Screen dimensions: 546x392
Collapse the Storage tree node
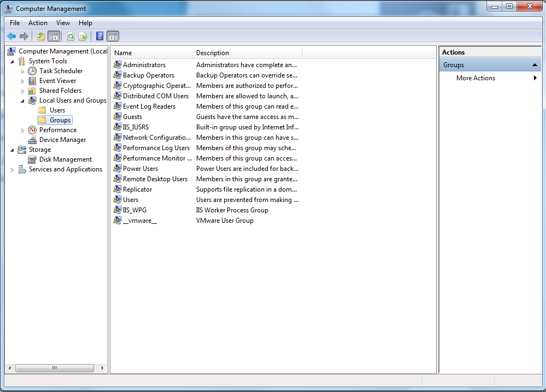[13, 150]
